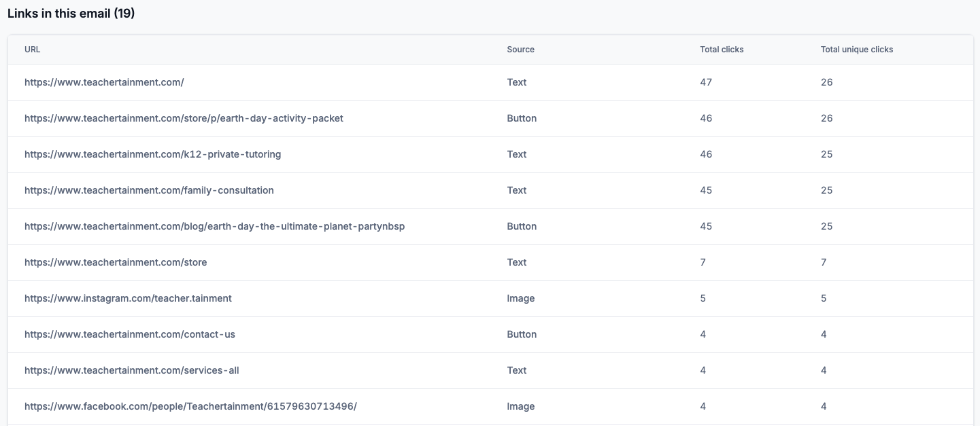Click the teachertainment.com homepage URL
Image resolution: width=980 pixels, height=426 pixels.
pos(104,82)
